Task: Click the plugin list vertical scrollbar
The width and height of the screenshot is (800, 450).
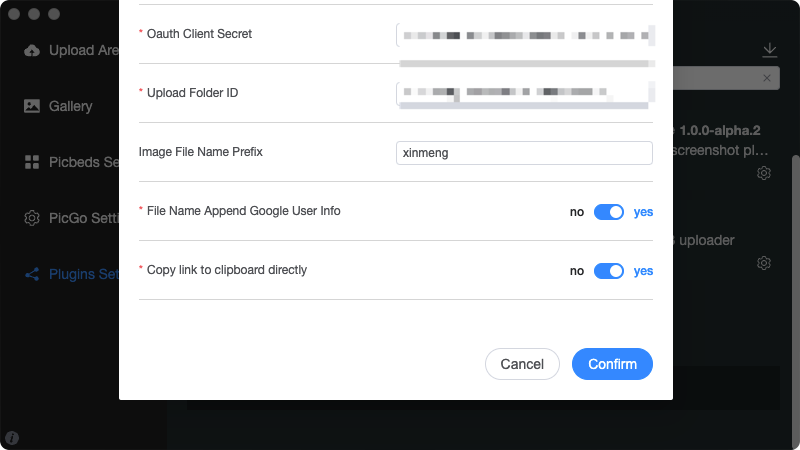Action: (x=795, y=301)
